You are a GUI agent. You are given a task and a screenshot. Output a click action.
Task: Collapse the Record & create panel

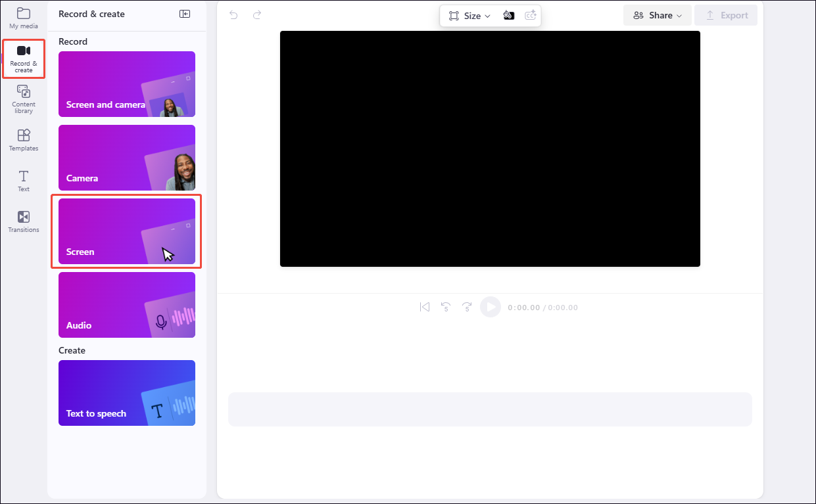coord(185,13)
